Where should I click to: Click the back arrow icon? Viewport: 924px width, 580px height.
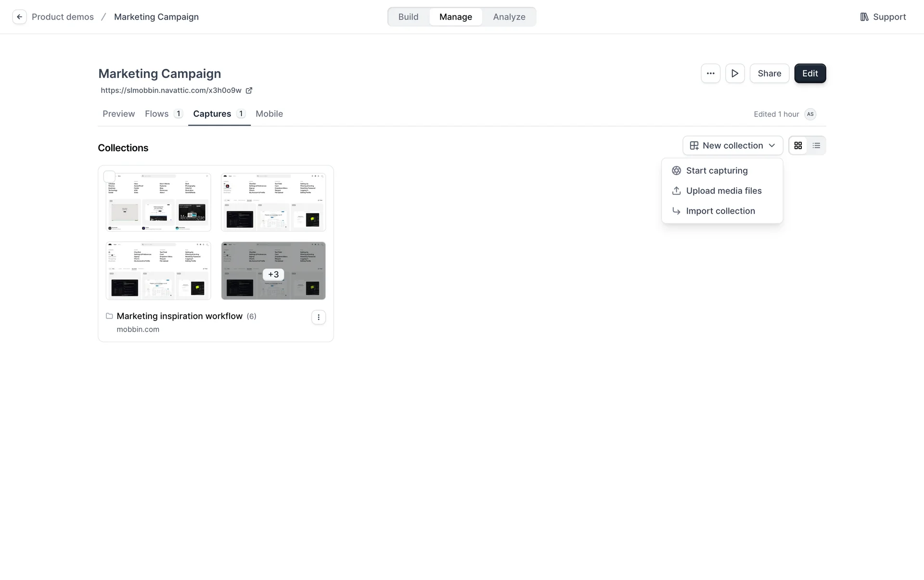coord(19,17)
